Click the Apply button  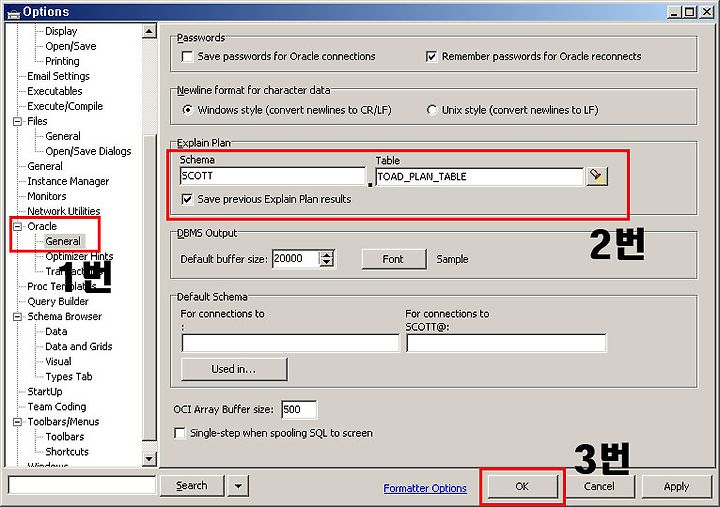(x=676, y=486)
